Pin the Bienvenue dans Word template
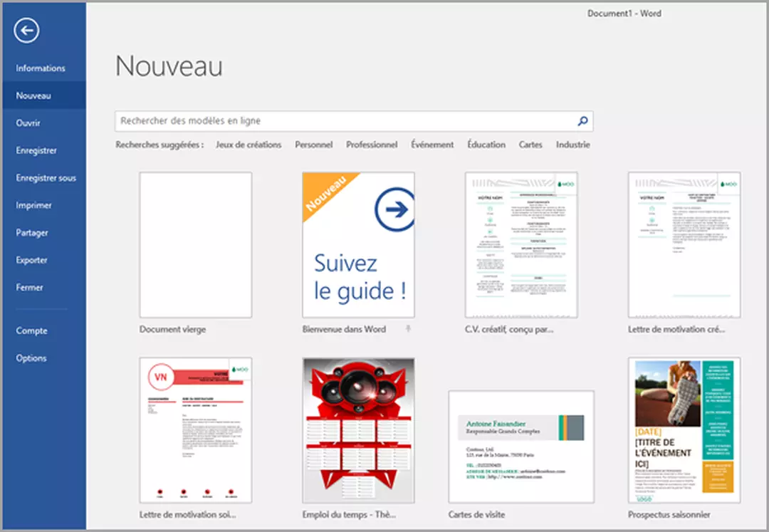The height and width of the screenshot is (532, 769). pos(408,329)
